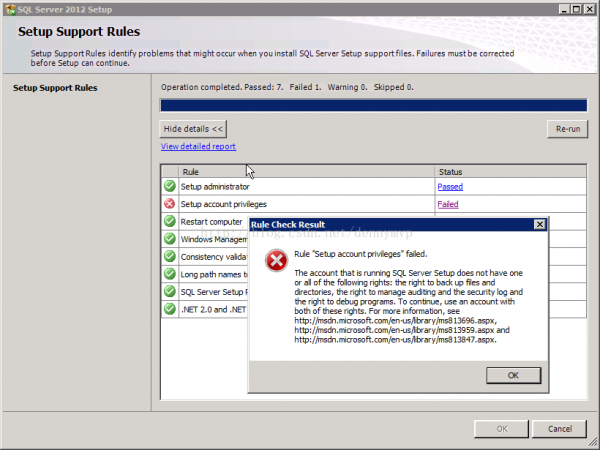Click the green check icon for SQL Server Setup row
The height and width of the screenshot is (450, 600).
(x=170, y=292)
